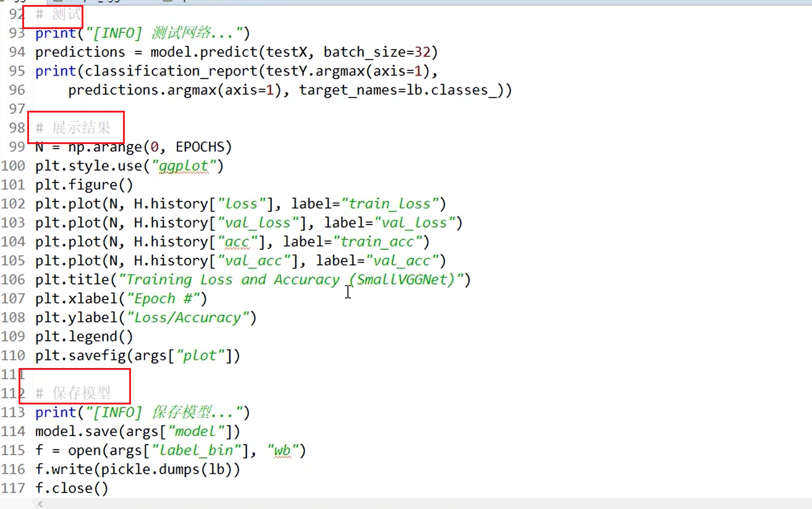The image size is (812, 509).
Task: Click the plt.legend() line
Action: point(85,336)
